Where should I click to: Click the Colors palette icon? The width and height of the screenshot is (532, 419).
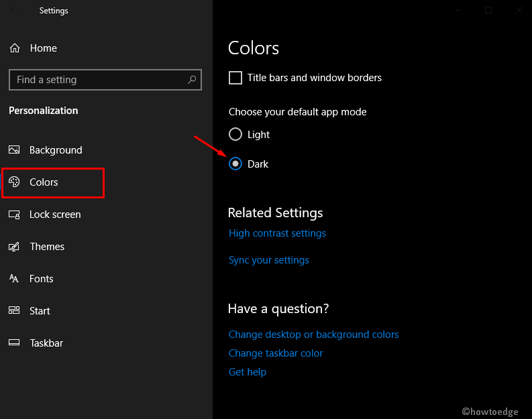[14, 182]
